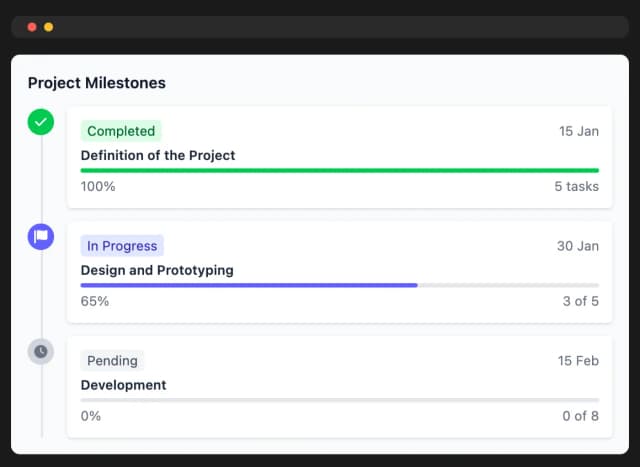Click the 30 Jan due date
The width and height of the screenshot is (640, 467).
(578, 246)
